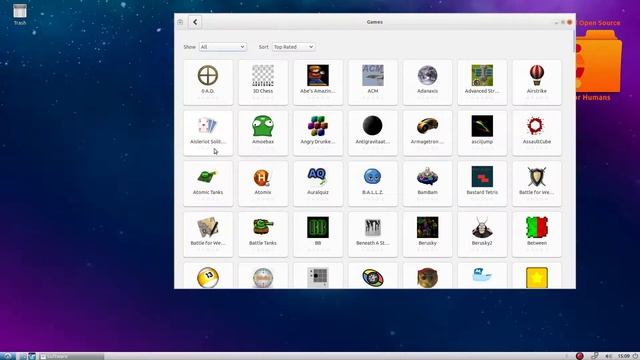Click the taskbar clock
Viewport: 640px width, 360px height.
[624, 356]
